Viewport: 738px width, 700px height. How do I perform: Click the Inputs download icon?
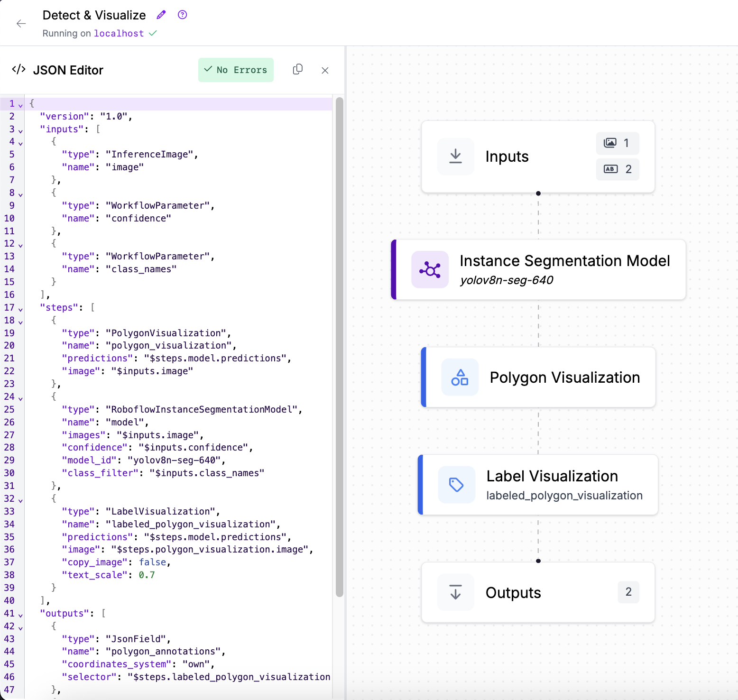[455, 156]
